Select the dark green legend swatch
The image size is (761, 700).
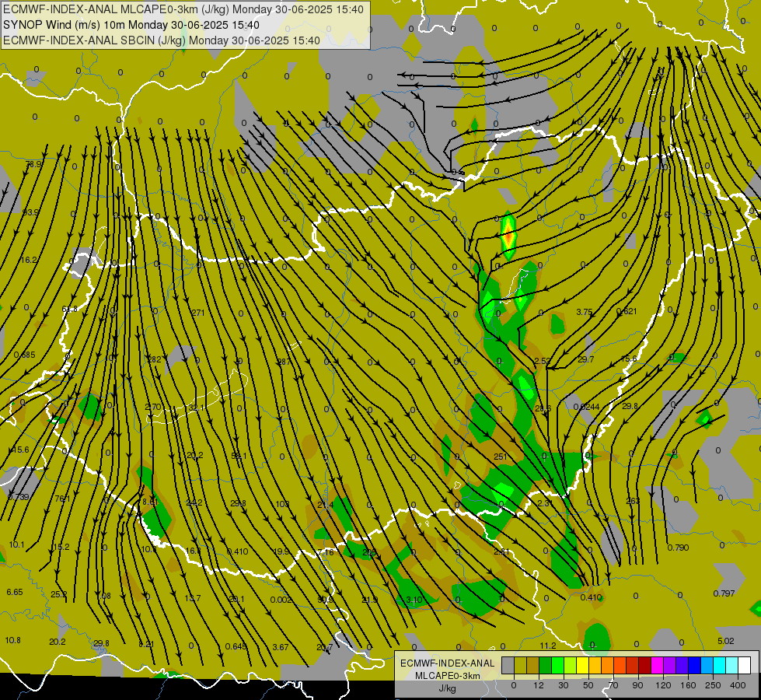pos(546,666)
